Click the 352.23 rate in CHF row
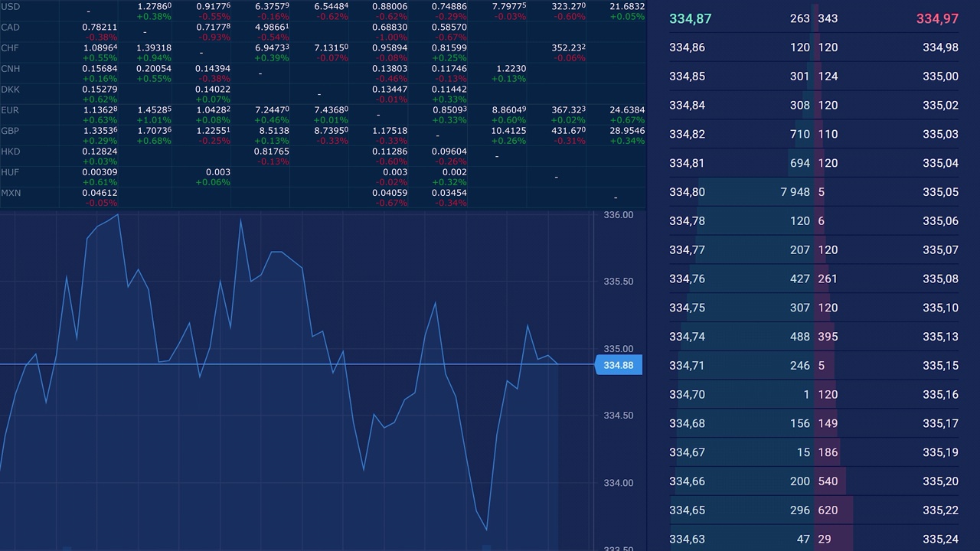 (x=568, y=47)
